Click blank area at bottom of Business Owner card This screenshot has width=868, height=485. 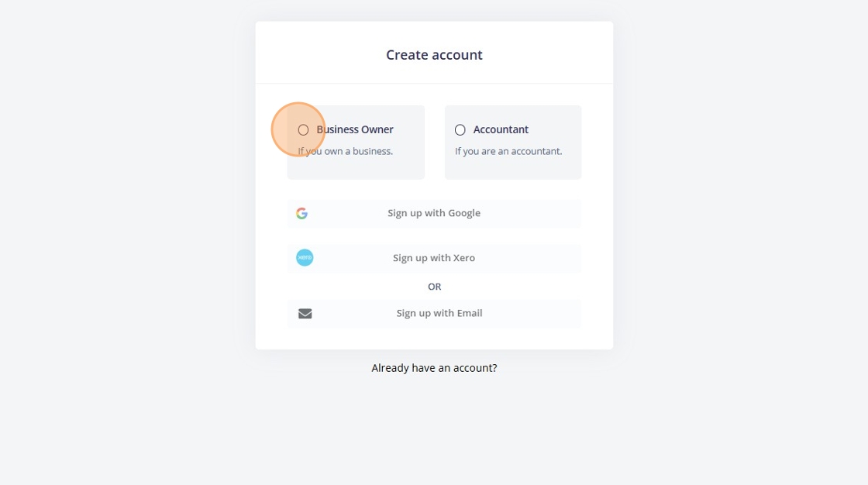(356, 169)
